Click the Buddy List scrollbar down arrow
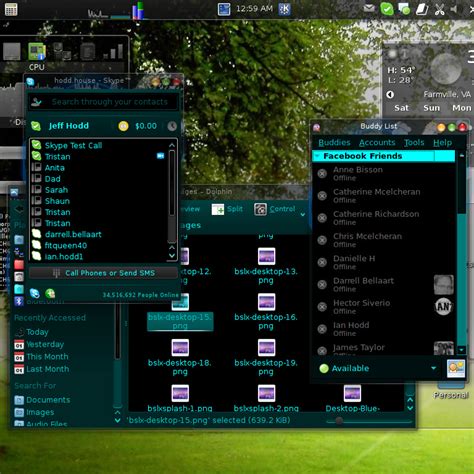Image resolution: width=474 pixels, height=474 pixels. pyautogui.click(x=462, y=350)
